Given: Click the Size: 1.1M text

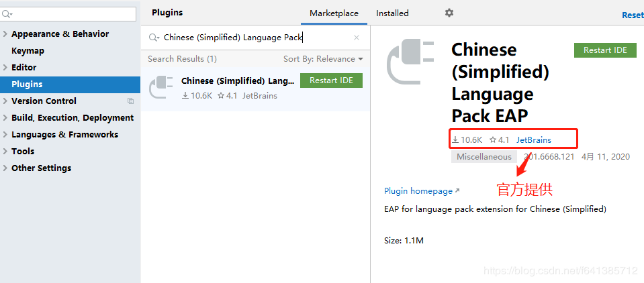Looking at the screenshot, I should (404, 241).
